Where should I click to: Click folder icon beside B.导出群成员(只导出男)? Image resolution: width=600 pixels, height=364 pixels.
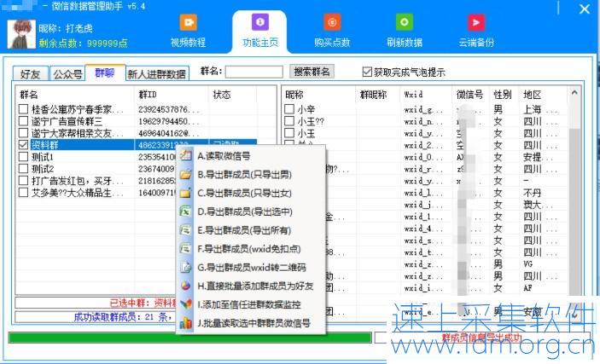click(x=185, y=175)
